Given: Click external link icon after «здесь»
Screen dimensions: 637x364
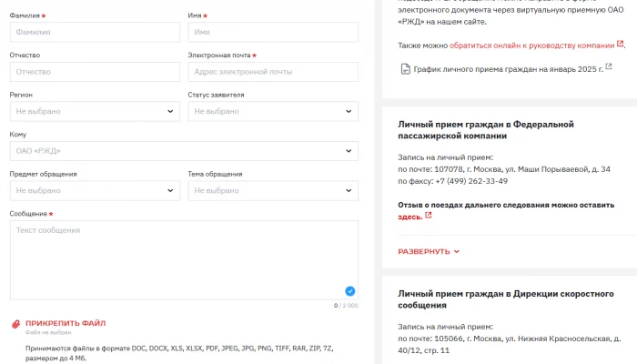Looking at the screenshot, I should click(x=428, y=217).
